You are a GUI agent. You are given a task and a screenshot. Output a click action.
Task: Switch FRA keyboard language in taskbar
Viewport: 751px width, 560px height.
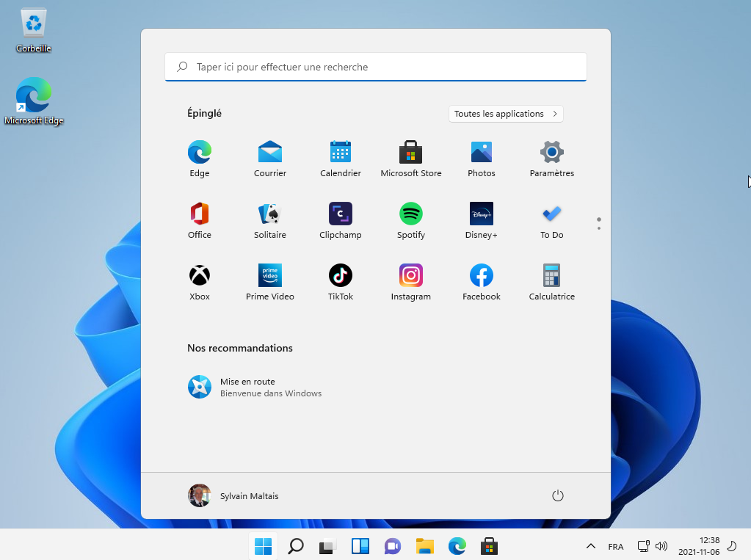[615, 547]
